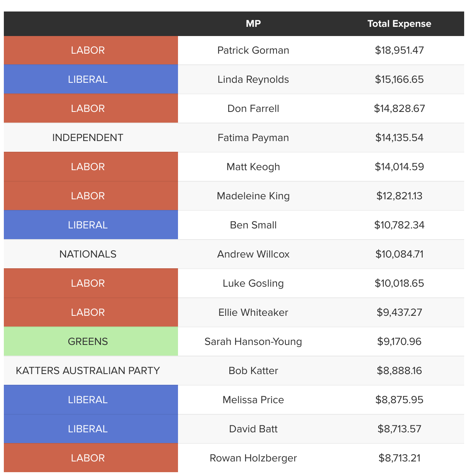Click Sarah Hanson-Young's name
The image size is (468, 476).
pos(253,341)
